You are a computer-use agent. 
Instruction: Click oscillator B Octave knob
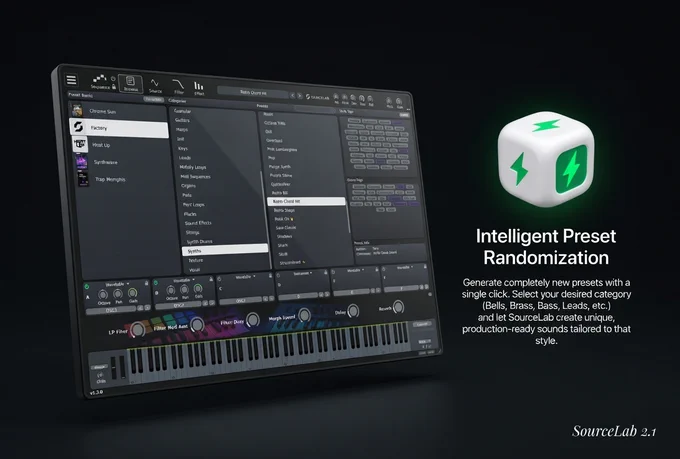tap(171, 291)
